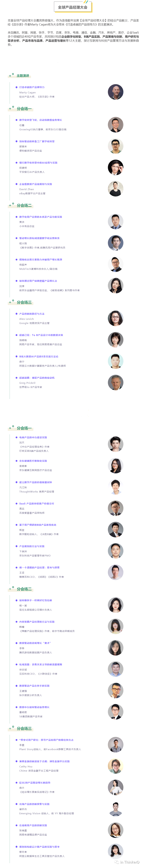Open the 如何像快手一样做好红包拉新 talk
The width and height of the screenshot is (144, 868).
36,600
